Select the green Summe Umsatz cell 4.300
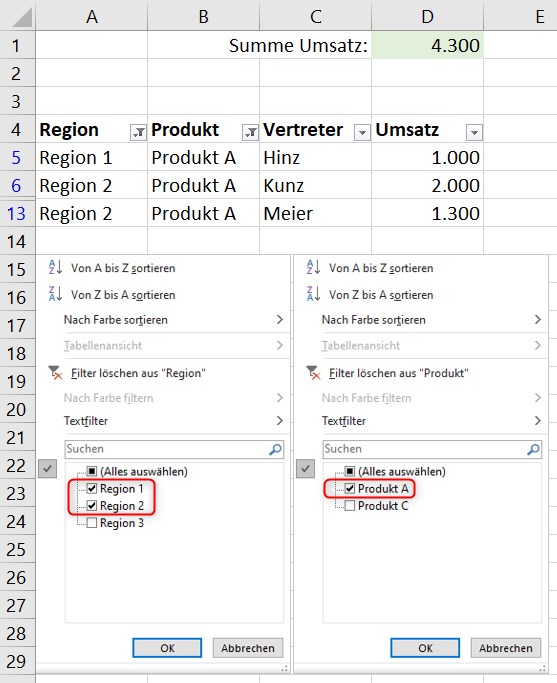 click(427, 45)
